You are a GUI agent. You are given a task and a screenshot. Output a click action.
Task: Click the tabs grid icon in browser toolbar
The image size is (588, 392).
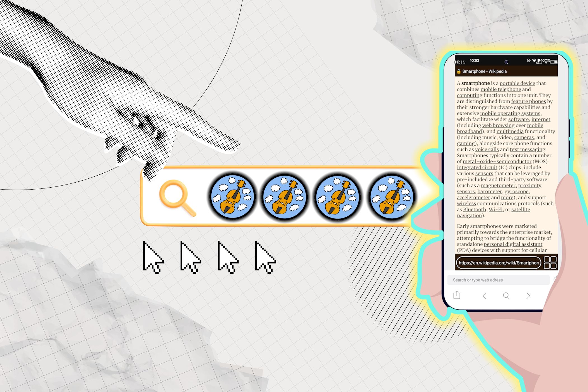point(552,263)
